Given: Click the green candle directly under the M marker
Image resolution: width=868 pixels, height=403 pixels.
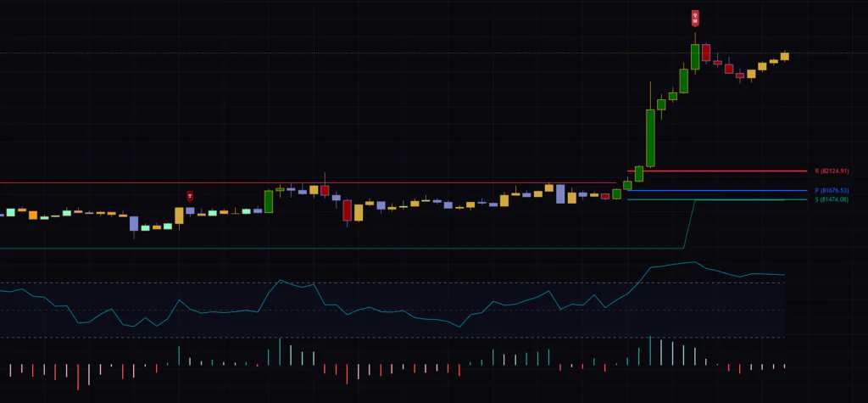Looking at the screenshot, I should [695, 57].
